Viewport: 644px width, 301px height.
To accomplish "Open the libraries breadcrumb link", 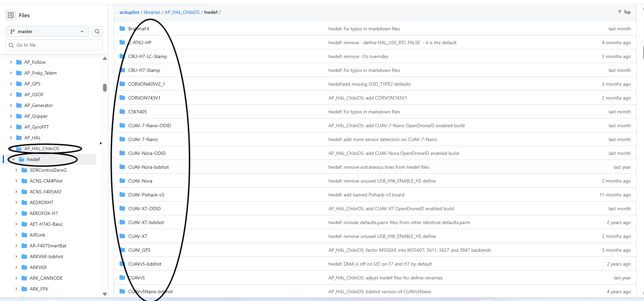I will coord(152,12).
